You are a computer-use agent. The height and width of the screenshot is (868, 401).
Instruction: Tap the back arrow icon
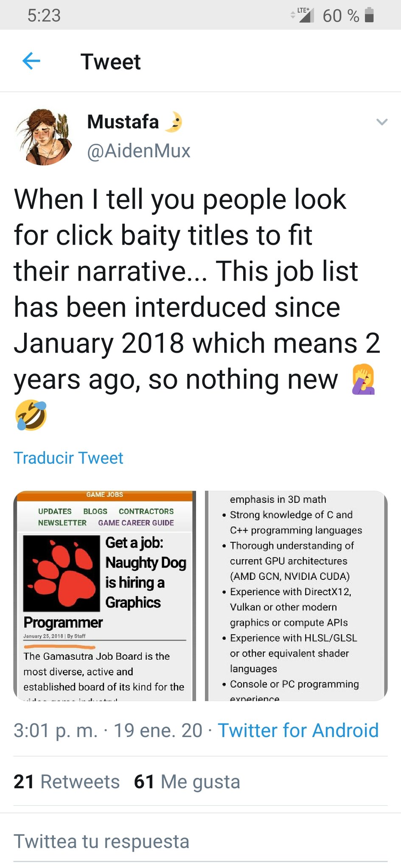coord(31,61)
